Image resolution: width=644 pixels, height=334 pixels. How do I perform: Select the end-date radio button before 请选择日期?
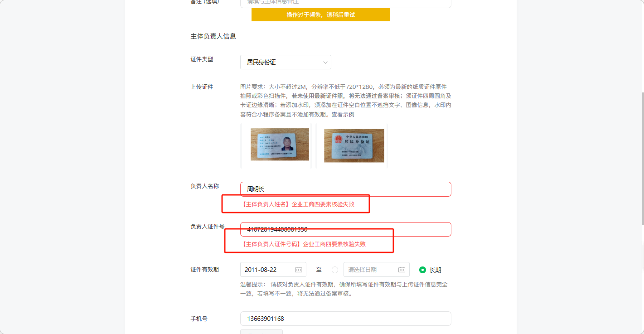point(335,270)
